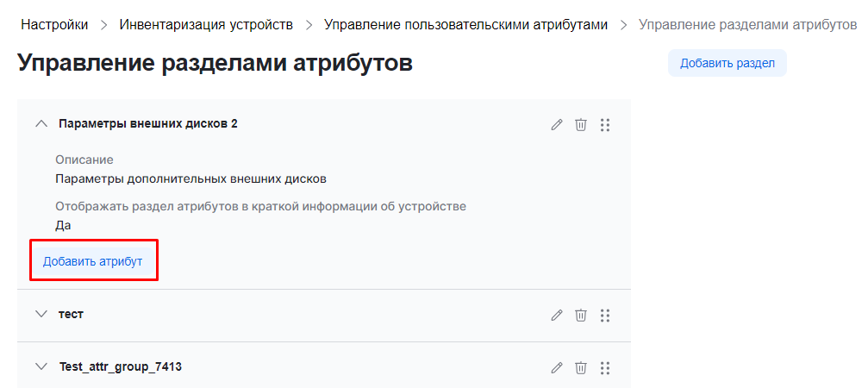Navigate to Управление пользовательскими атрибутами breadcrumb
The height and width of the screenshot is (388, 868).
coord(465,25)
